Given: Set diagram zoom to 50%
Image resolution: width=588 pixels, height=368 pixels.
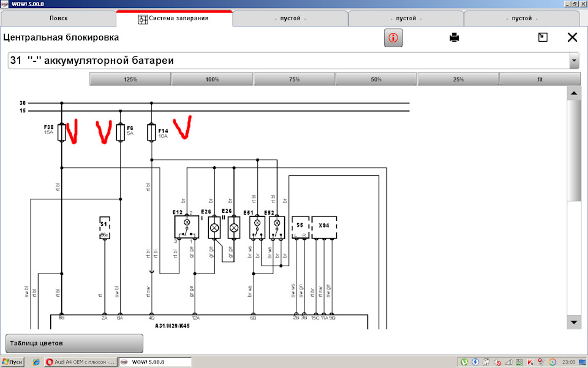Looking at the screenshot, I should (x=376, y=79).
